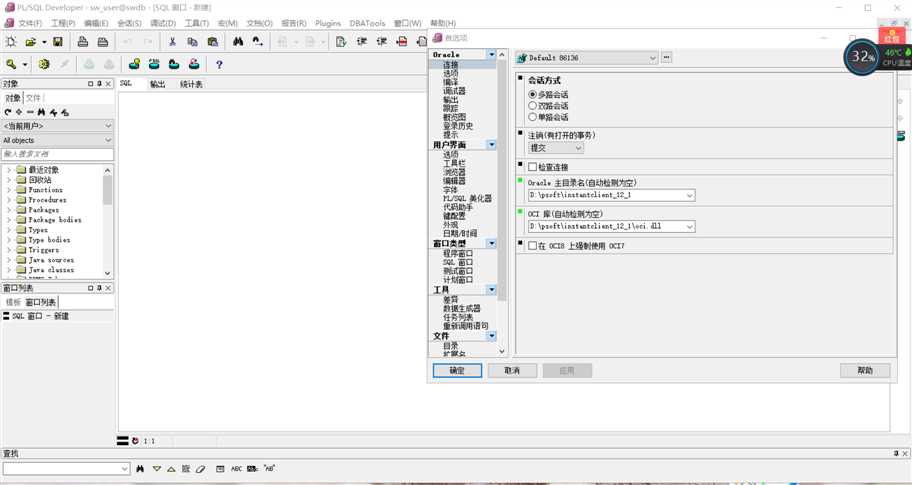
Task: Select 登录历史 in the preferences tree
Action: pyautogui.click(x=458, y=126)
